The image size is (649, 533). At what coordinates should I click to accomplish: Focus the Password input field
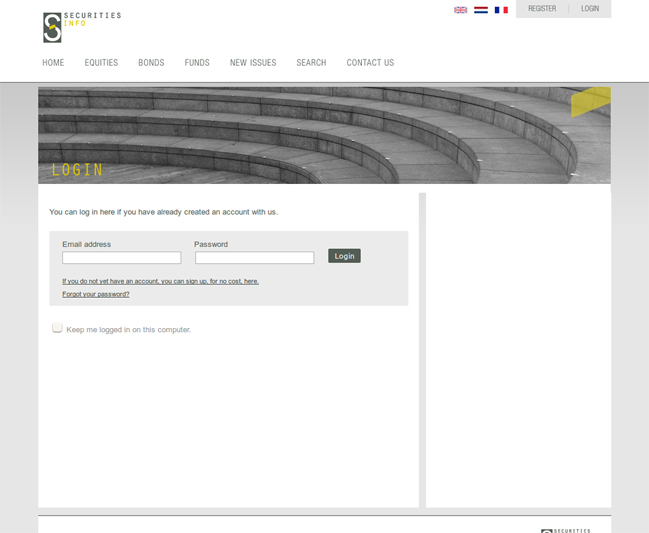pos(255,257)
